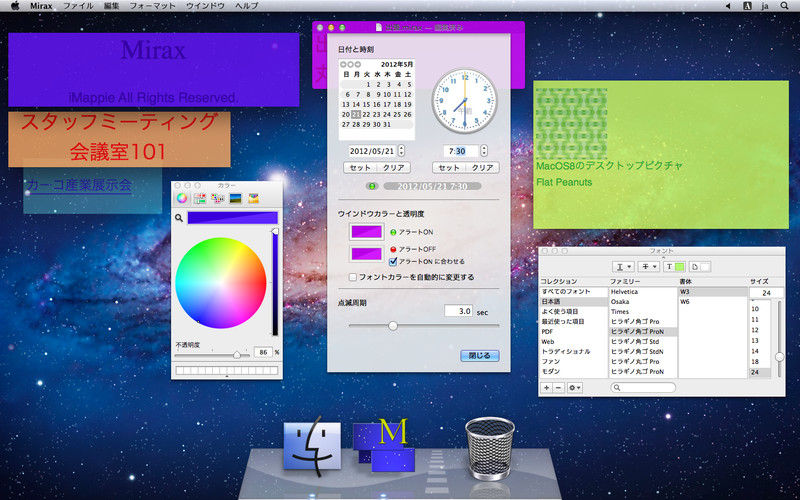
Task: Click the date セット button under calendar
Action: pyautogui.click(x=359, y=168)
